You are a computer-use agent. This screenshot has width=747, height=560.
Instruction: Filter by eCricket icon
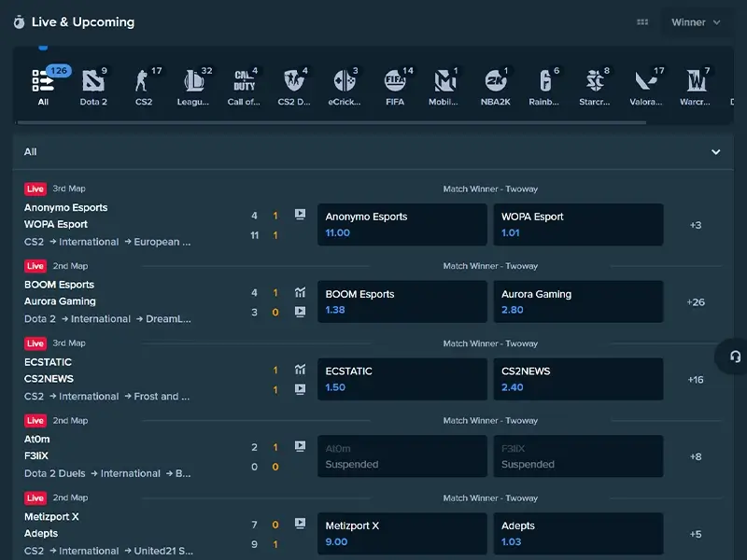[x=345, y=81]
